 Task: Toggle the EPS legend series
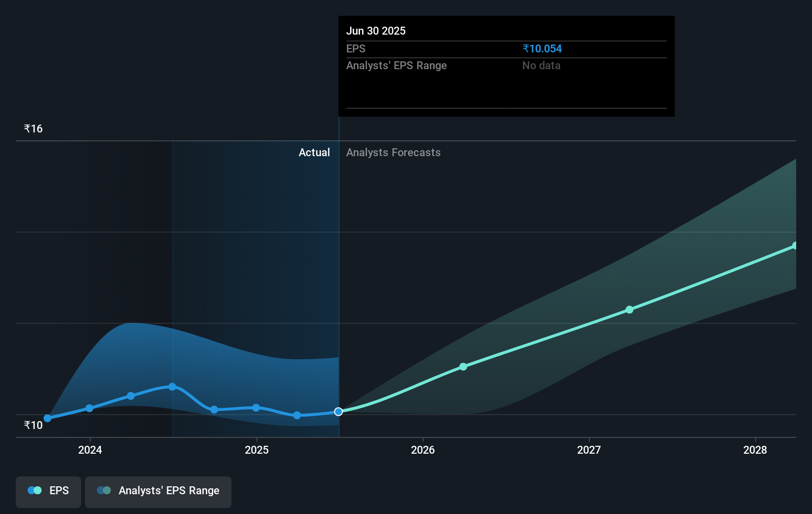48,492
